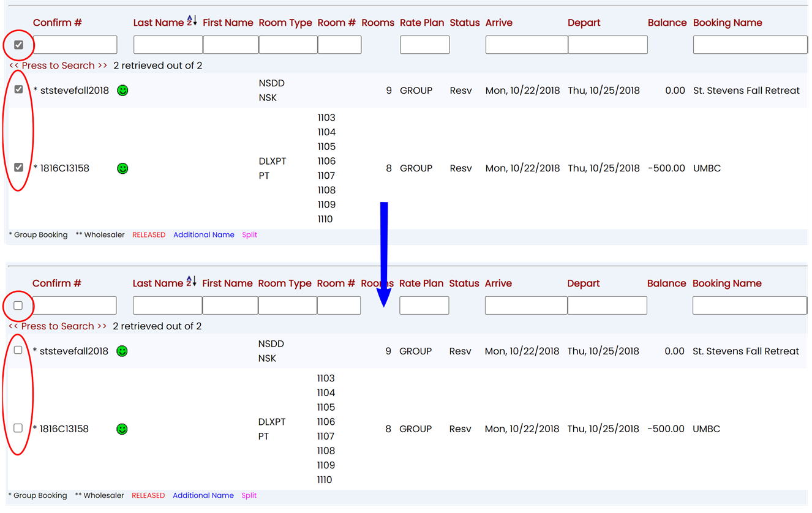Viewport: 812px width, 513px height.
Task: Click the smiley icon on the St. Stevens row in lower table
Action: (121, 351)
